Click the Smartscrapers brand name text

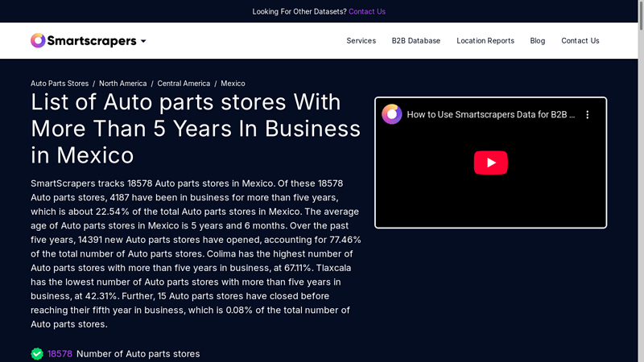pos(92,41)
